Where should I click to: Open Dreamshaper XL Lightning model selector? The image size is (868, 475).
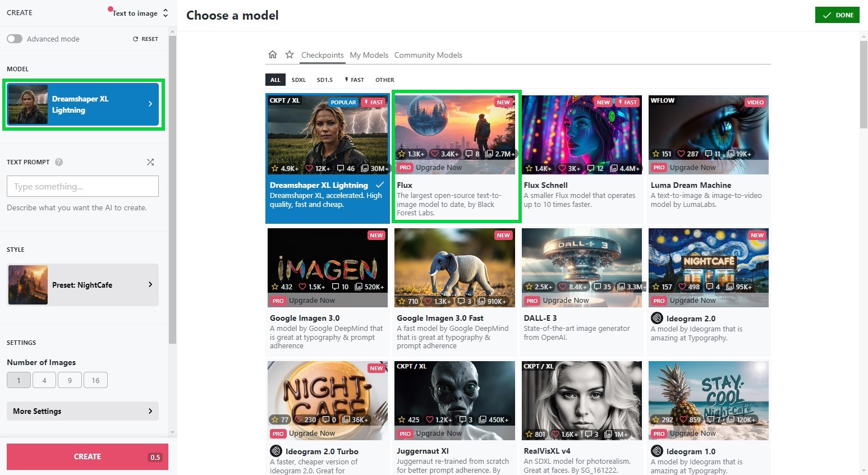pyautogui.click(x=83, y=104)
